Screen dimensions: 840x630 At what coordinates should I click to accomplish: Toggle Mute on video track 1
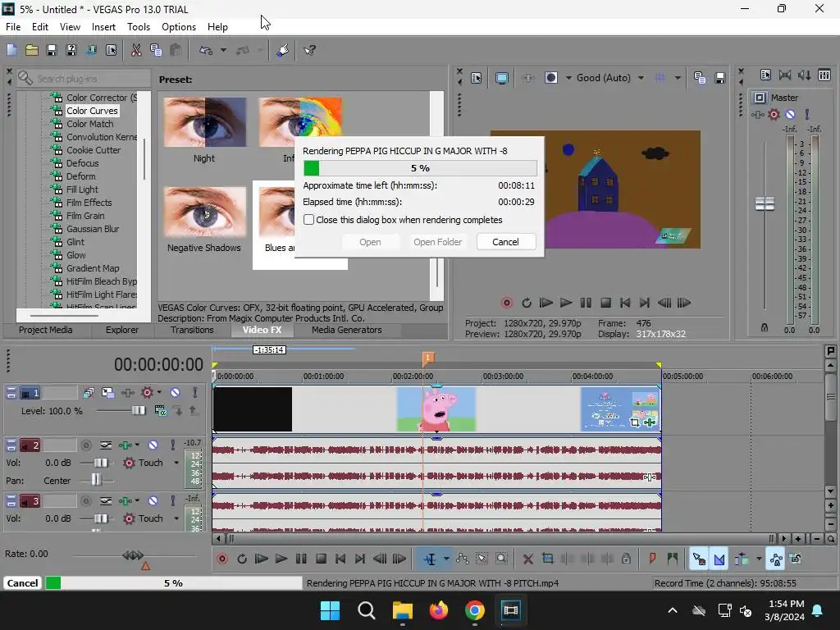176,393
